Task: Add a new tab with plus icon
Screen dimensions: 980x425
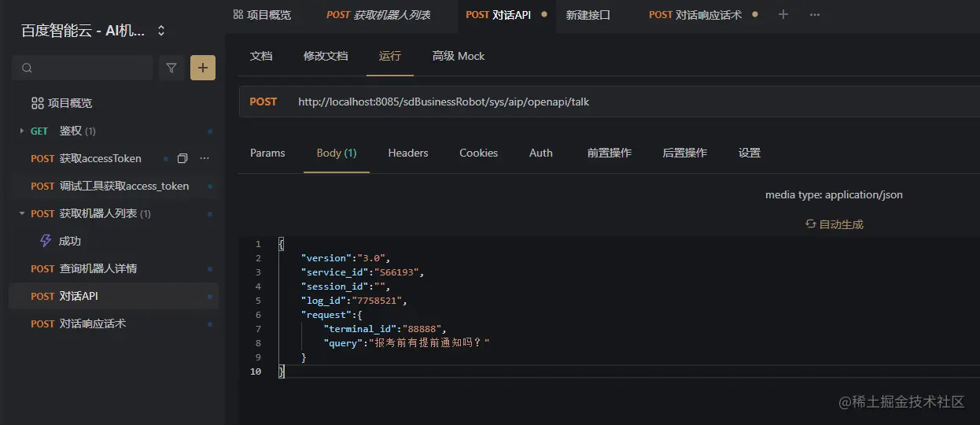Action: click(x=783, y=14)
